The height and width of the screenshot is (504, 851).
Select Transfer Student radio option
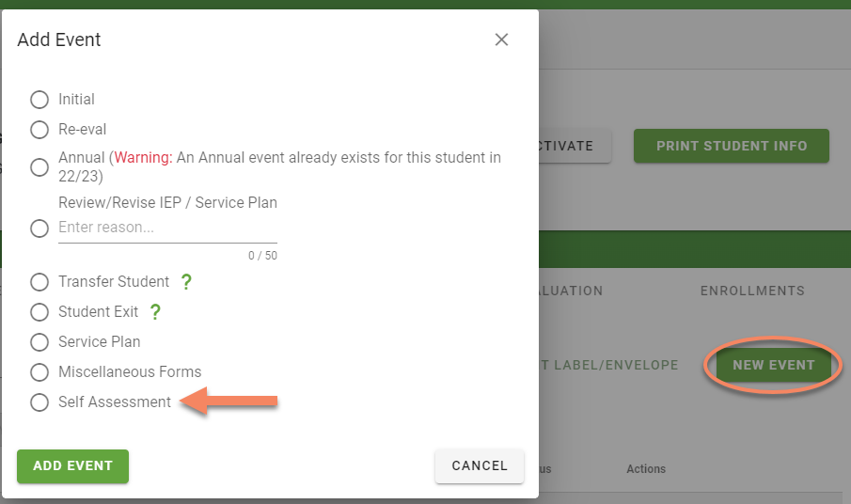[39, 282]
